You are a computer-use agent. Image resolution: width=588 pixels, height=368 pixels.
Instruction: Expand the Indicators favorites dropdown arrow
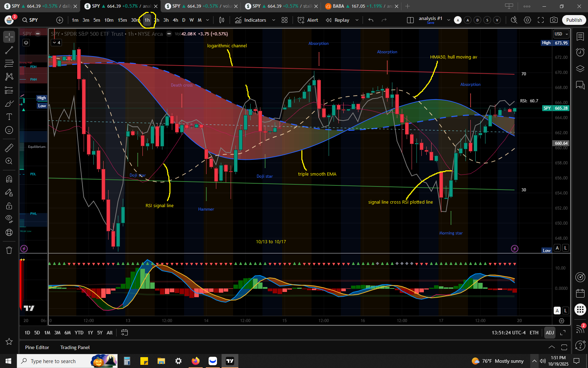pyautogui.click(x=274, y=20)
